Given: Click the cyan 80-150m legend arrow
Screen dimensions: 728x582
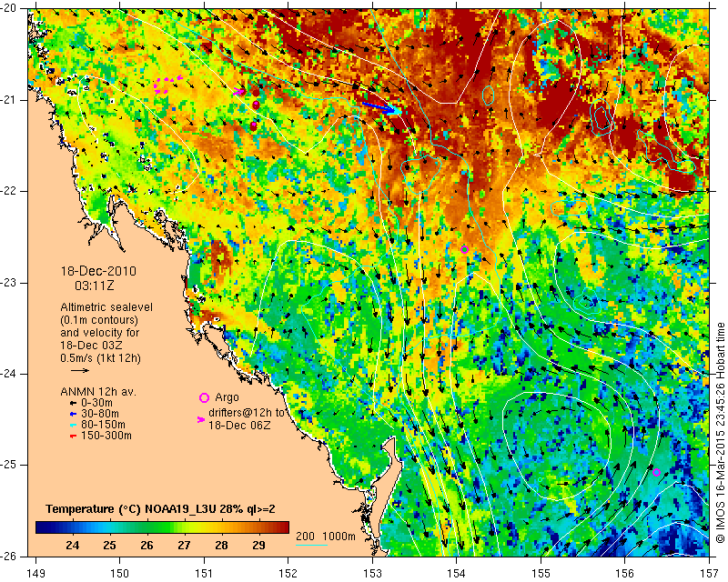Looking at the screenshot, I should (x=73, y=425).
